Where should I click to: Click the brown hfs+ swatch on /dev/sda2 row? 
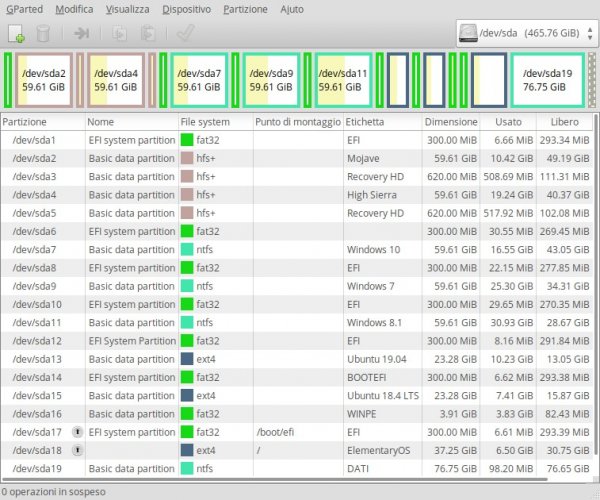click(187, 158)
